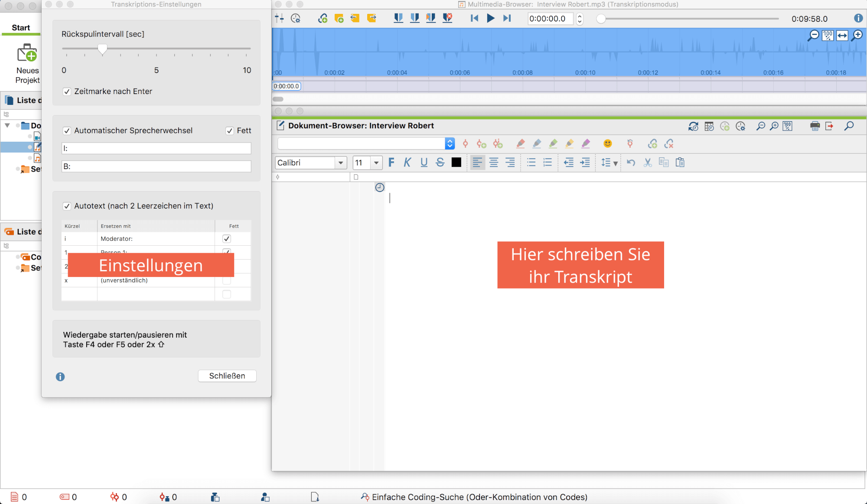The height and width of the screenshot is (504, 867).
Task: Click the center align text icon
Action: click(x=493, y=163)
